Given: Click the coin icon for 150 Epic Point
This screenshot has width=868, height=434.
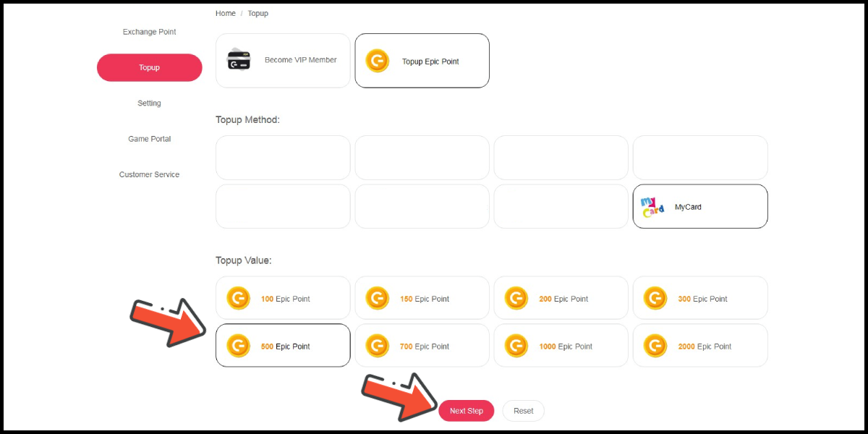Looking at the screenshot, I should tap(377, 298).
